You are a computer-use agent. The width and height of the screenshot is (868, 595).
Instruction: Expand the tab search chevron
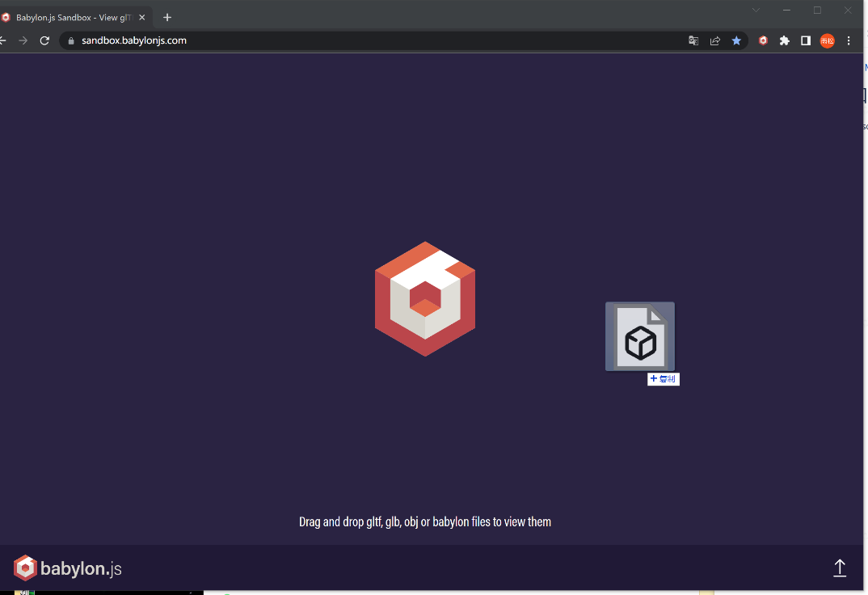[756, 10]
